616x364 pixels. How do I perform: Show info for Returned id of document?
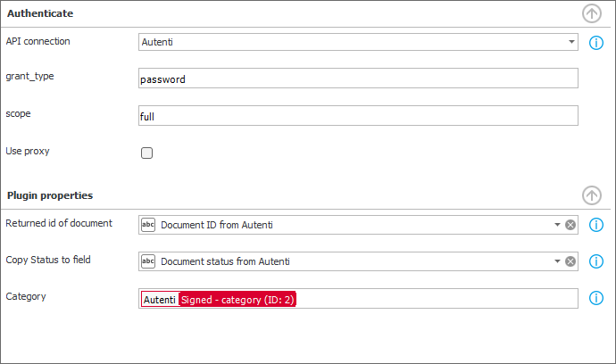point(596,225)
